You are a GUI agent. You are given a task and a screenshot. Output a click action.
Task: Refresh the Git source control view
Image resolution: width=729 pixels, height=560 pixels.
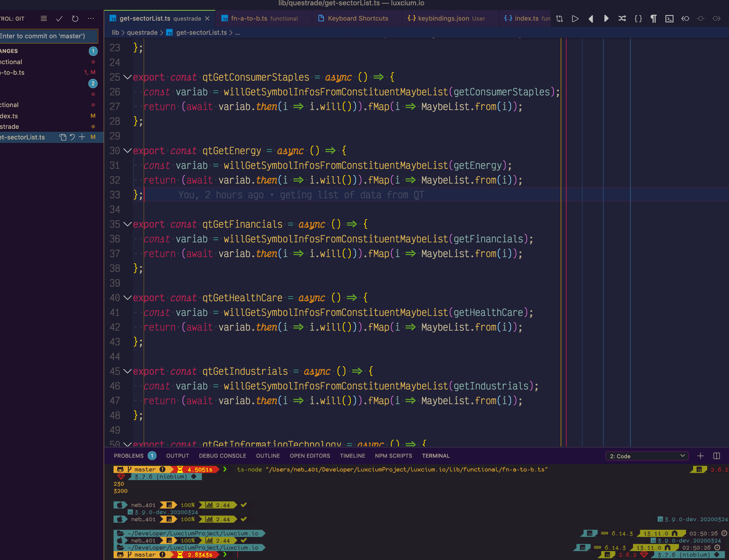pos(75,19)
